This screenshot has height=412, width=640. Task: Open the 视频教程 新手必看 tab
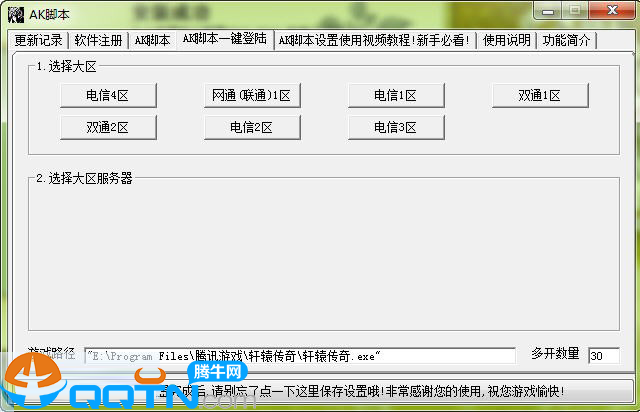[x=374, y=41]
